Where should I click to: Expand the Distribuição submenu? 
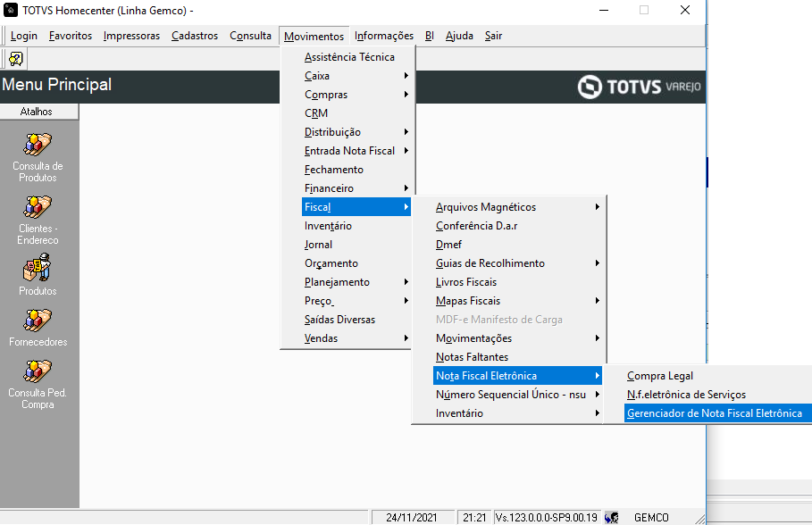click(356, 132)
